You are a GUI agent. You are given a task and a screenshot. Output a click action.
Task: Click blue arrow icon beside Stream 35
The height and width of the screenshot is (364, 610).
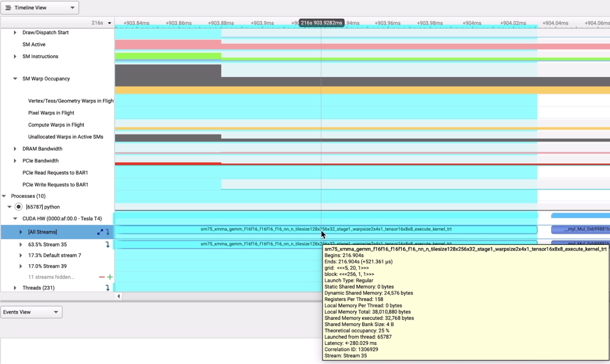pyautogui.click(x=107, y=244)
